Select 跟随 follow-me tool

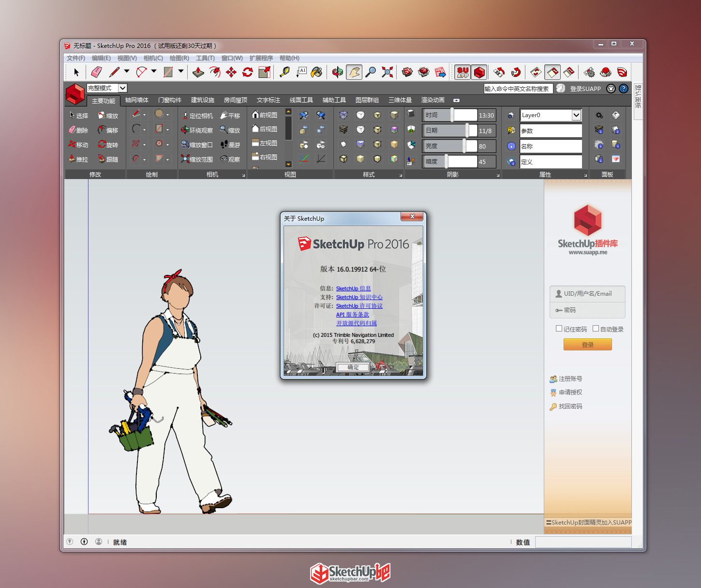tap(108, 159)
